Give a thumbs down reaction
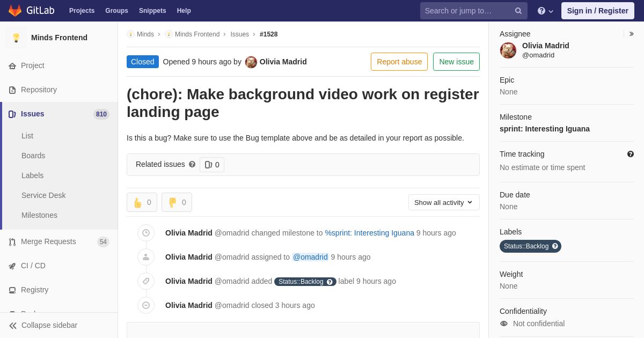The height and width of the screenshot is (338, 644). click(x=177, y=202)
